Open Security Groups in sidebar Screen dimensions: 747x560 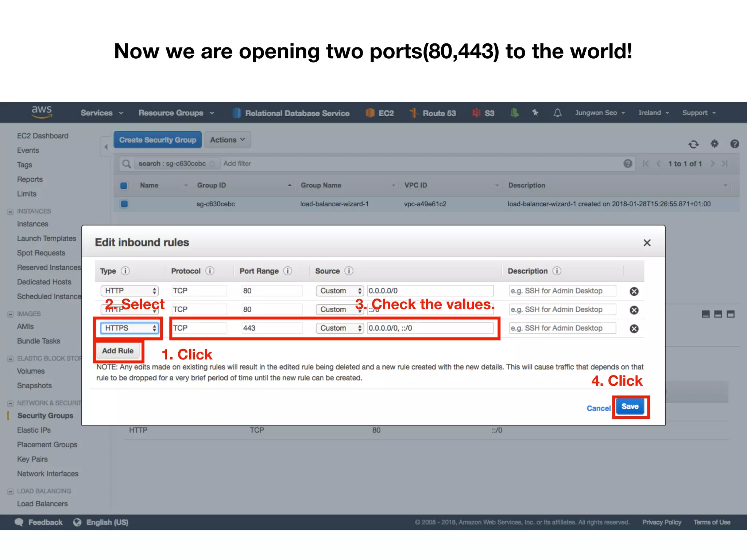pos(45,416)
